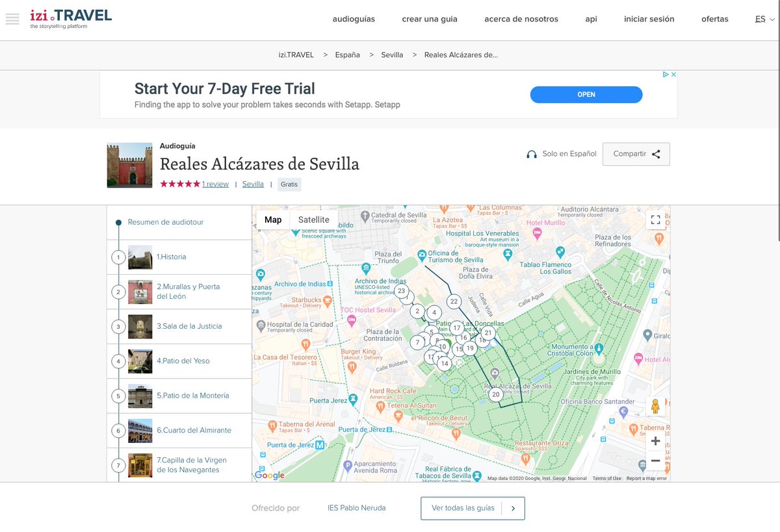Screen dimensions: 780x532
Task: Open stop 5.Patio de la Montería
Action: point(179,396)
